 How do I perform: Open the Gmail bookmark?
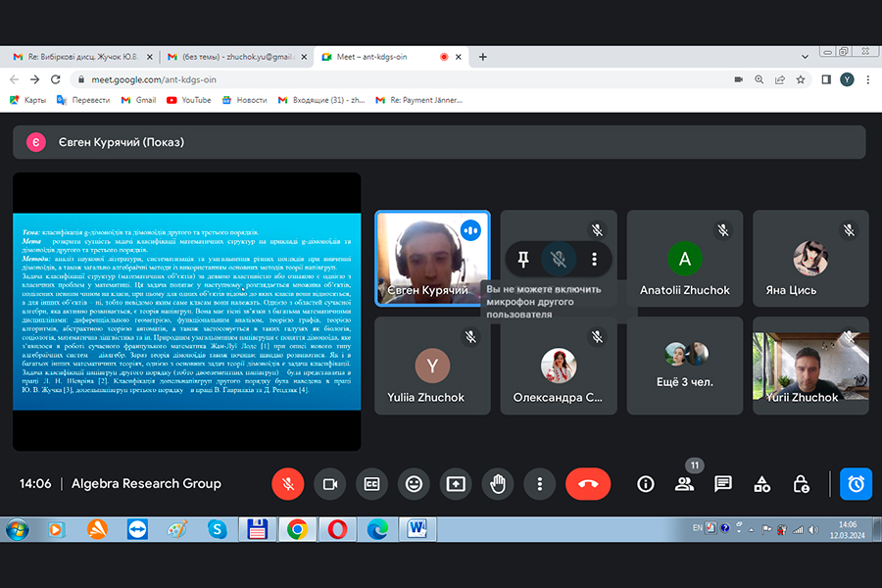(x=139, y=100)
